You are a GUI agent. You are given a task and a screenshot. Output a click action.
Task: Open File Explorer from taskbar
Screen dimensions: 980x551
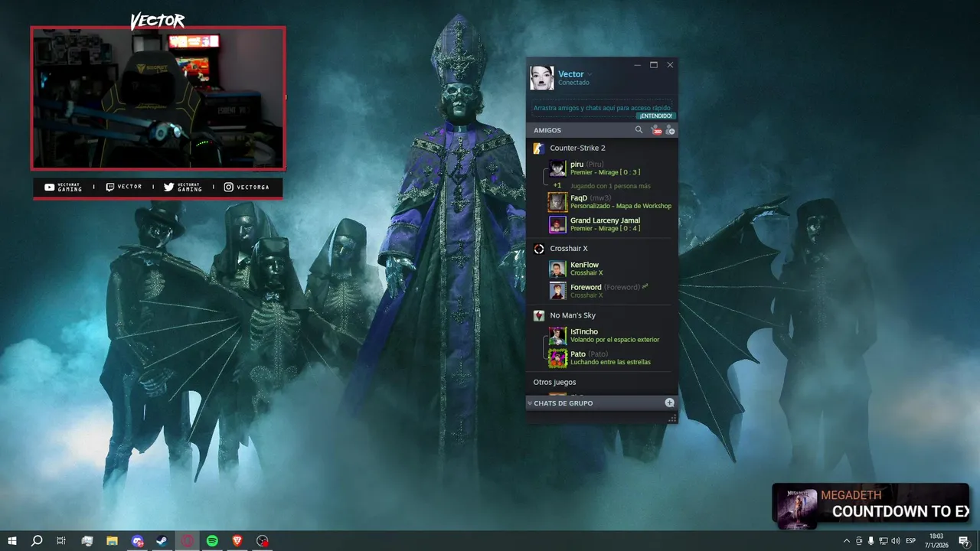point(112,540)
